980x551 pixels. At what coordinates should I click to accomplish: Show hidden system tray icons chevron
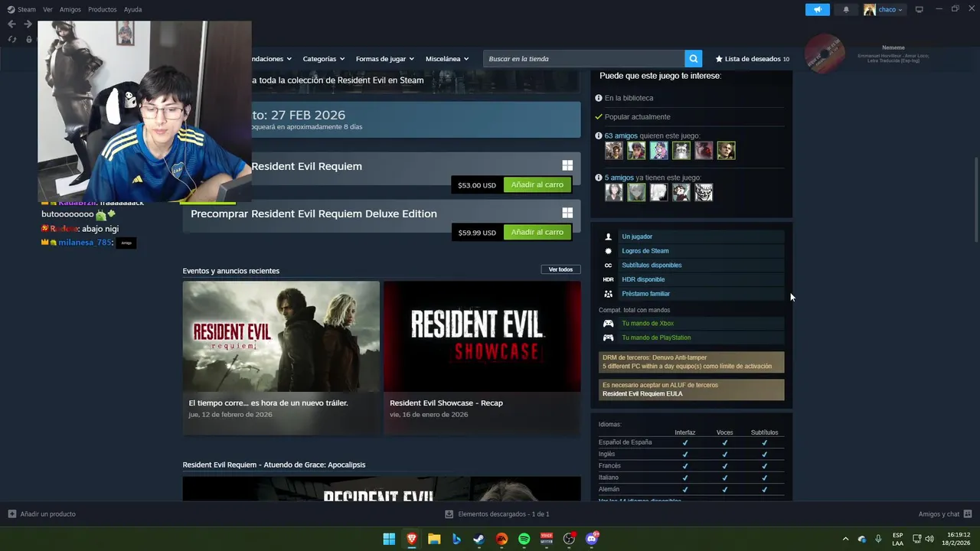[845, 539]
